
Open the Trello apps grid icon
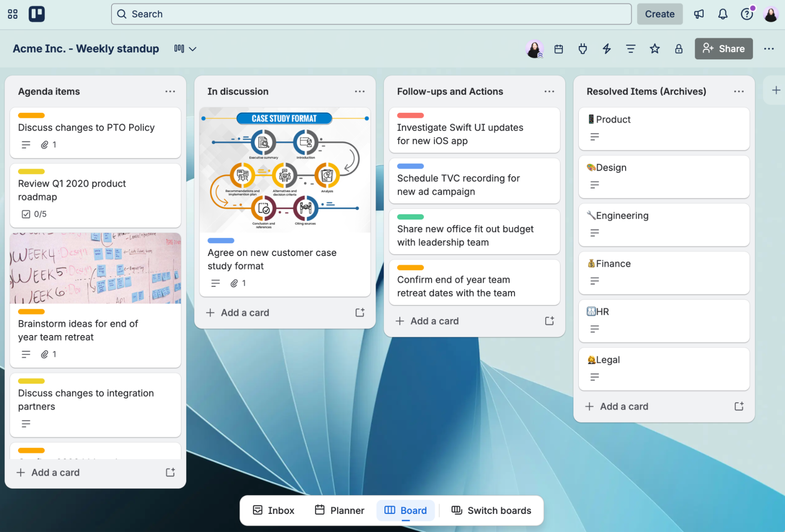(x=12, y=14)
